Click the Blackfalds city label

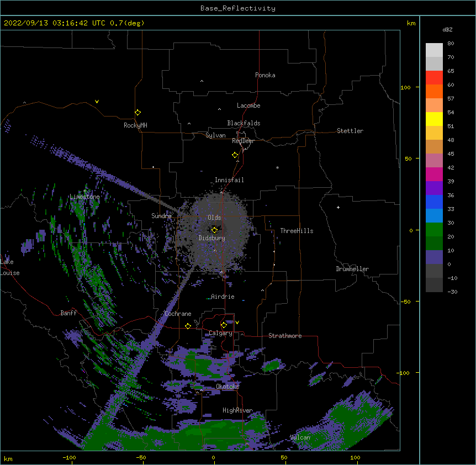pyautogui.click(x=244, y=123)
